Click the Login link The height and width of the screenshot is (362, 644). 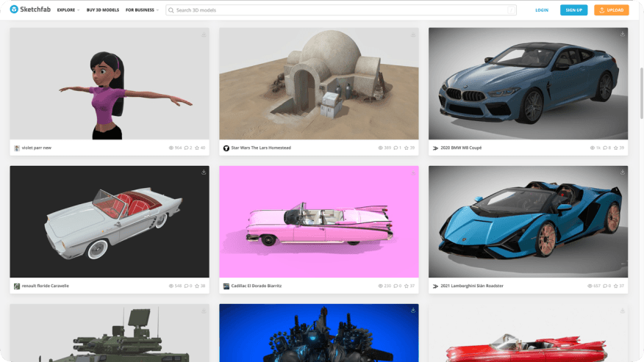542,10
